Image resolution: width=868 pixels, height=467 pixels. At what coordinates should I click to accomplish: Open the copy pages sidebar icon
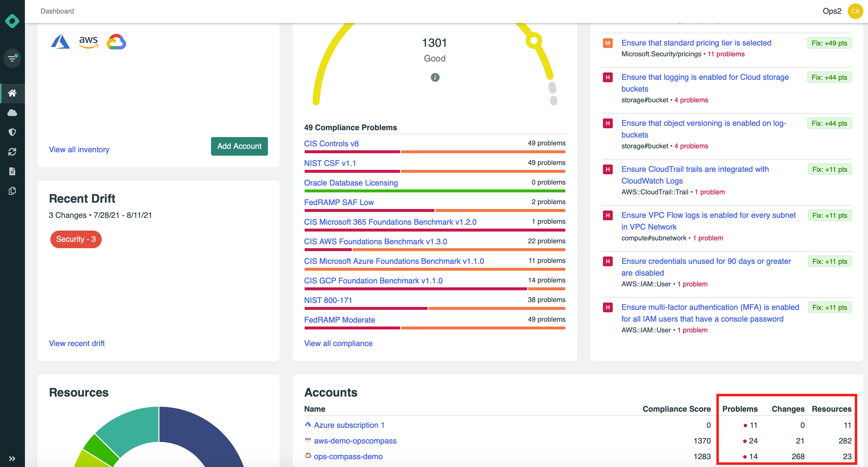click(12, 191)
